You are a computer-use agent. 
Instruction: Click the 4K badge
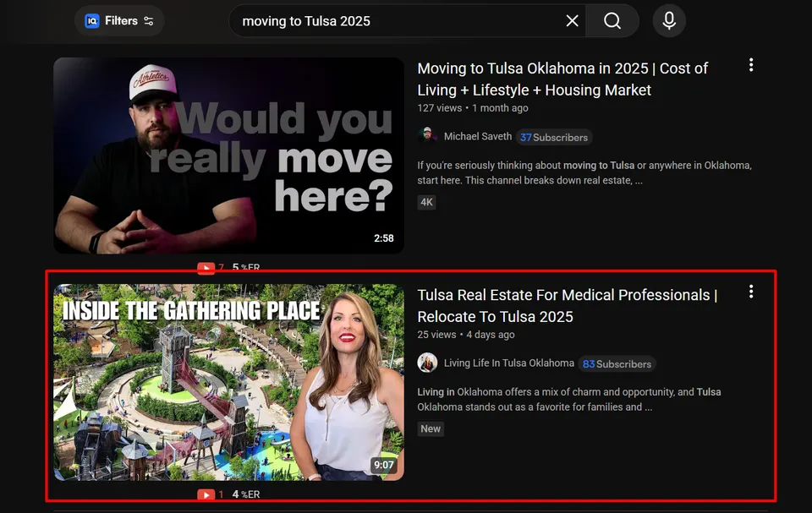pos(426,202)
